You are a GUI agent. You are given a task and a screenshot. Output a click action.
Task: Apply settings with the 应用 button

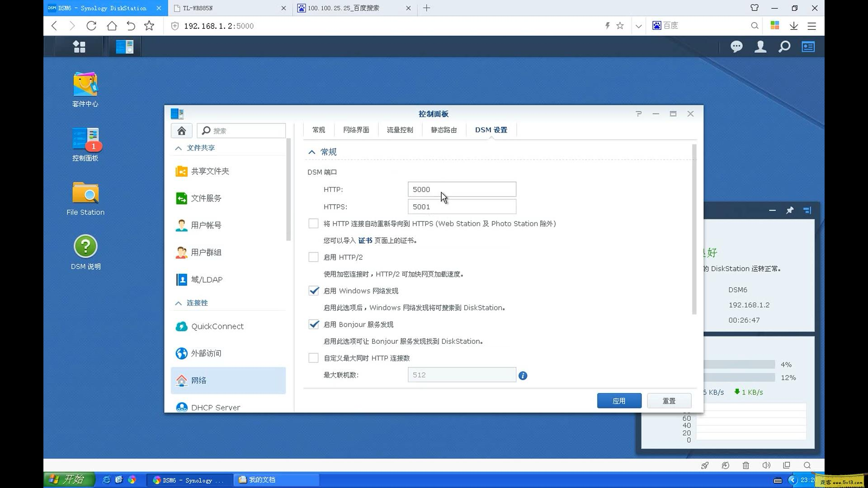coord(619,400)
